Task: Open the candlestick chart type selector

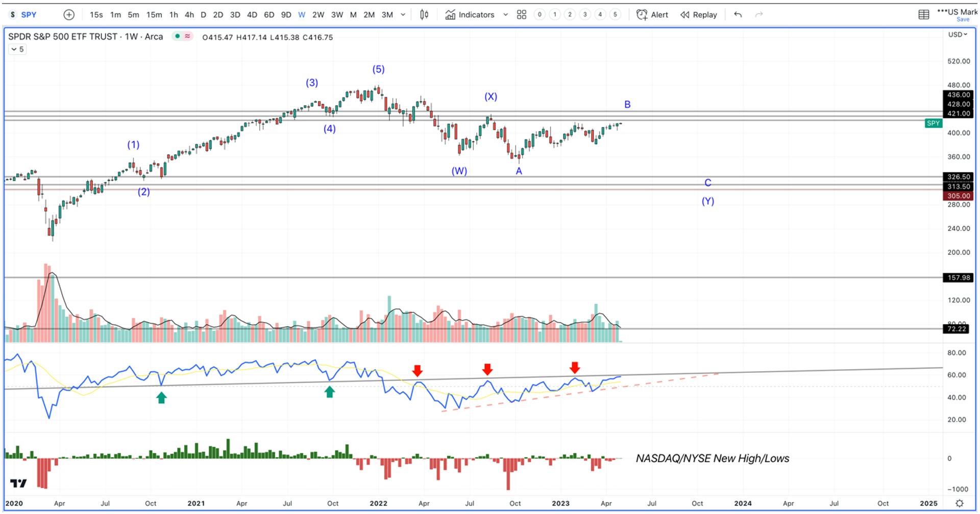Action: pyautogui.click(x=424, y=15)
